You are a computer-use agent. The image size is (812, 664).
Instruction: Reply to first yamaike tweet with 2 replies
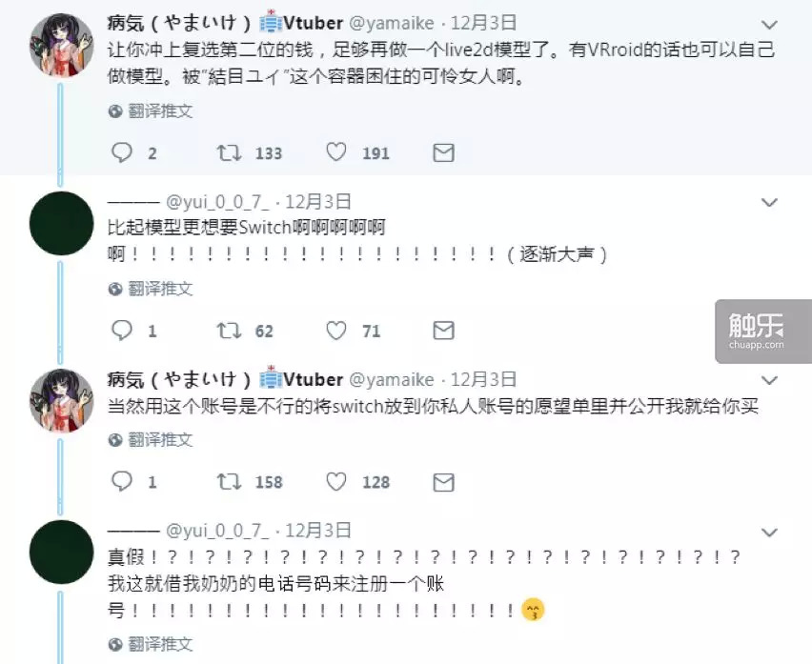[x=122, y=152]
